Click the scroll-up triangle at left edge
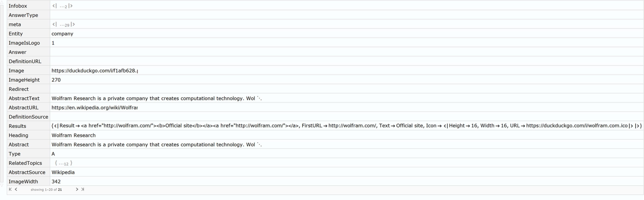644x200 pixels. tap(2, 2)
